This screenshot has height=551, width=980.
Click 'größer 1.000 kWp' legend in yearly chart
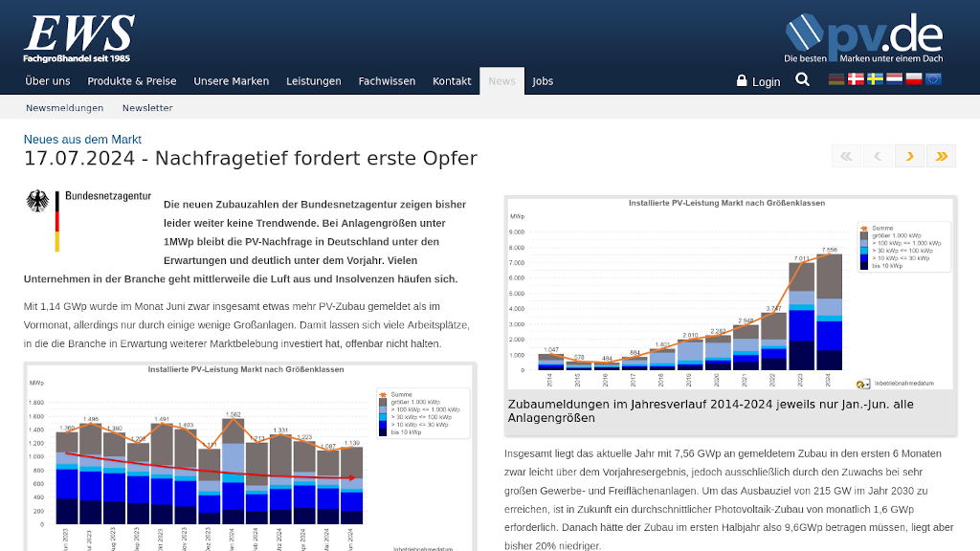(x=896, y=235)
